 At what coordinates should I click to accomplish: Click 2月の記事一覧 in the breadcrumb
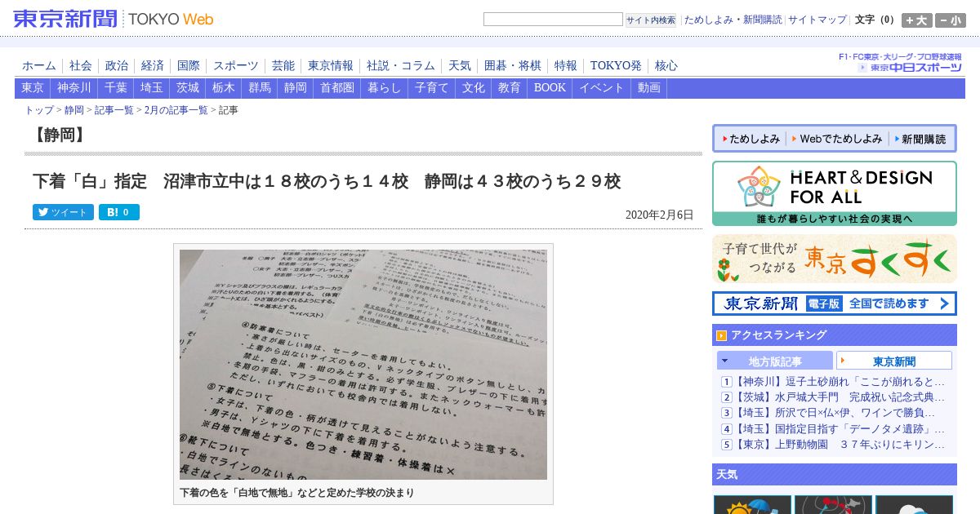tap(176, 110)
